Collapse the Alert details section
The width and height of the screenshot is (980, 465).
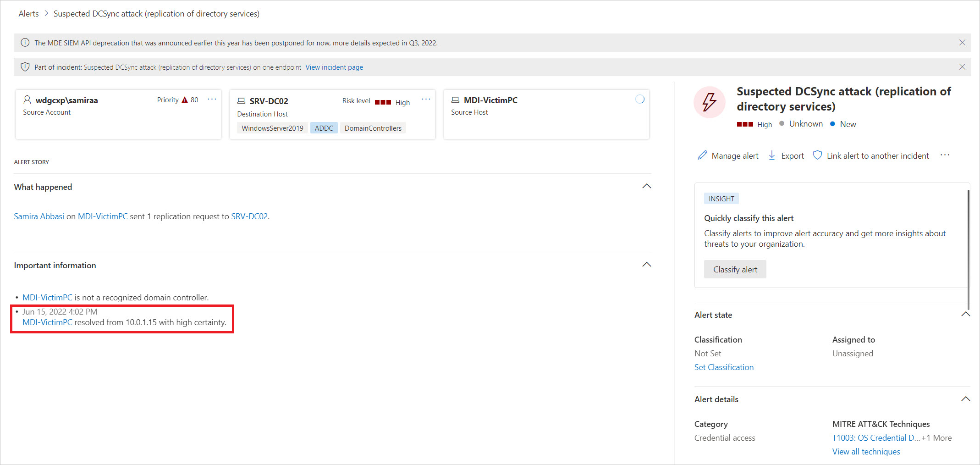965,399
